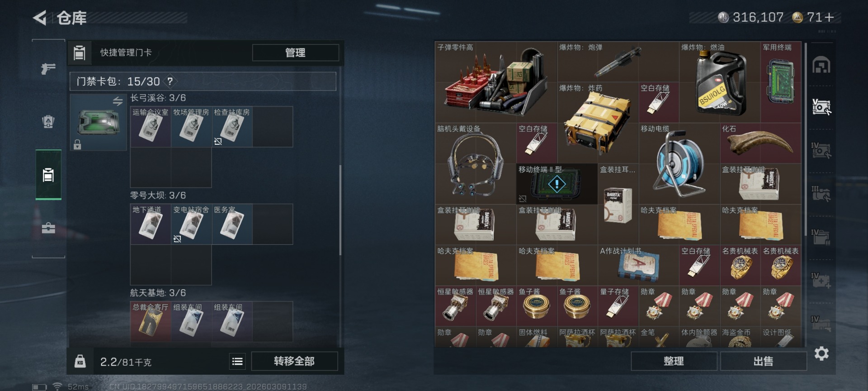Screen dimensions: 868x391
Task: Click the 管理 button
Action: pos(295,52)
